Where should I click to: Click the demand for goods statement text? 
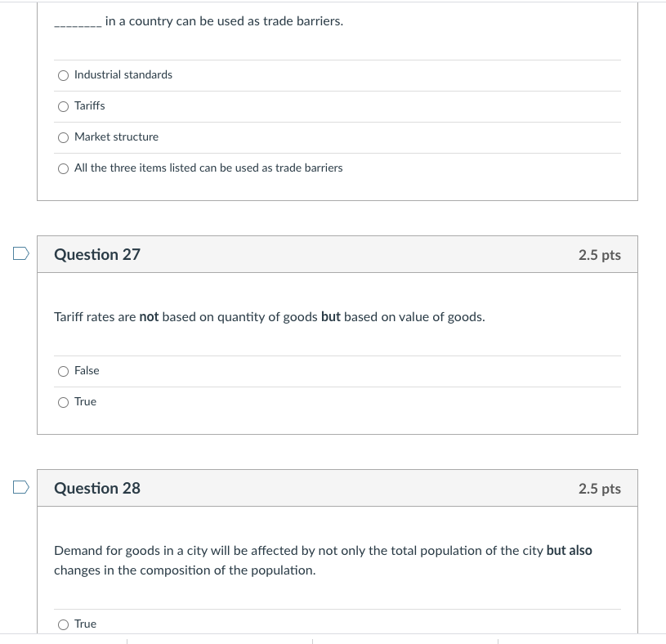point(323,560)
